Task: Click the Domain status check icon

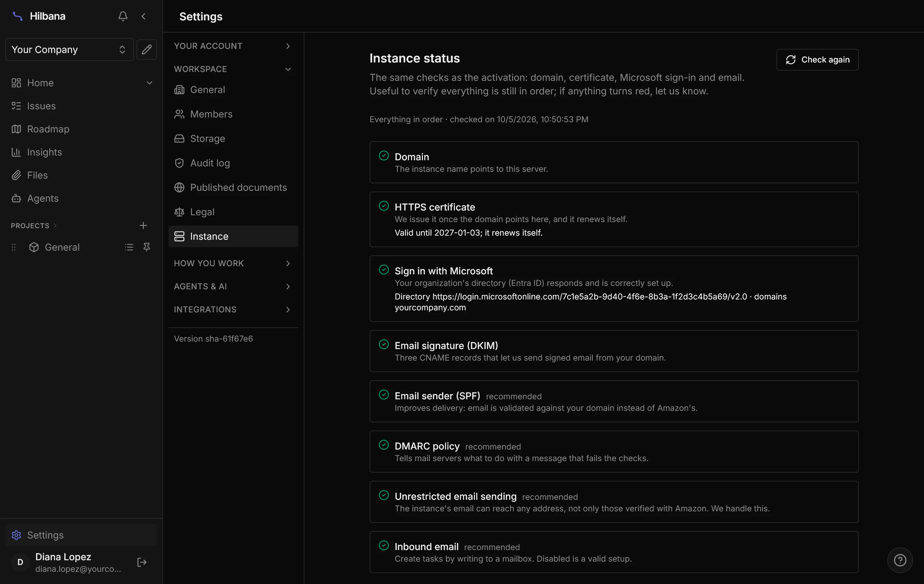Action: click(x=384, y=156)
